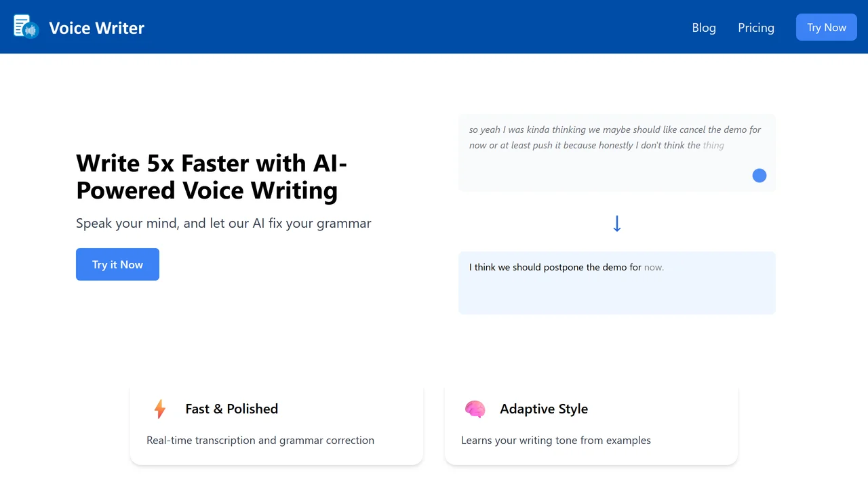Click the Try Now header button
The image size is (868, 488).
pos(827,27)
